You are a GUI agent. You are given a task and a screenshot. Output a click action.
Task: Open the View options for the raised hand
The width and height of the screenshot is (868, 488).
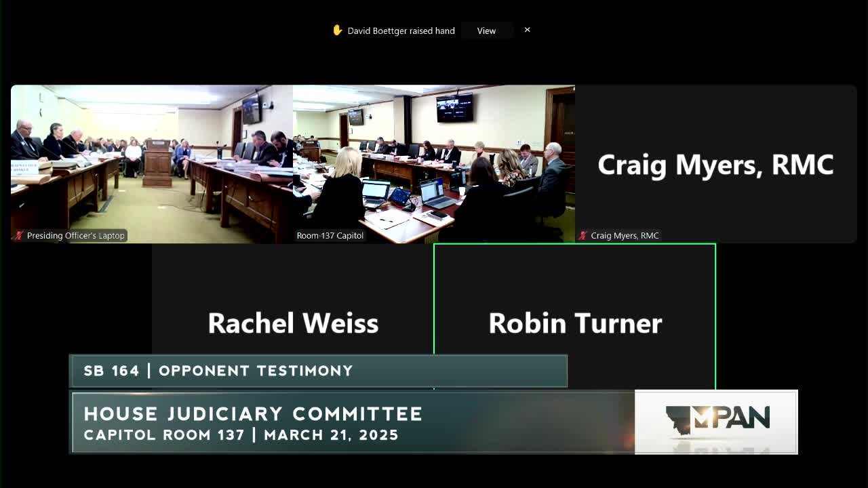[x=487, y=30]
